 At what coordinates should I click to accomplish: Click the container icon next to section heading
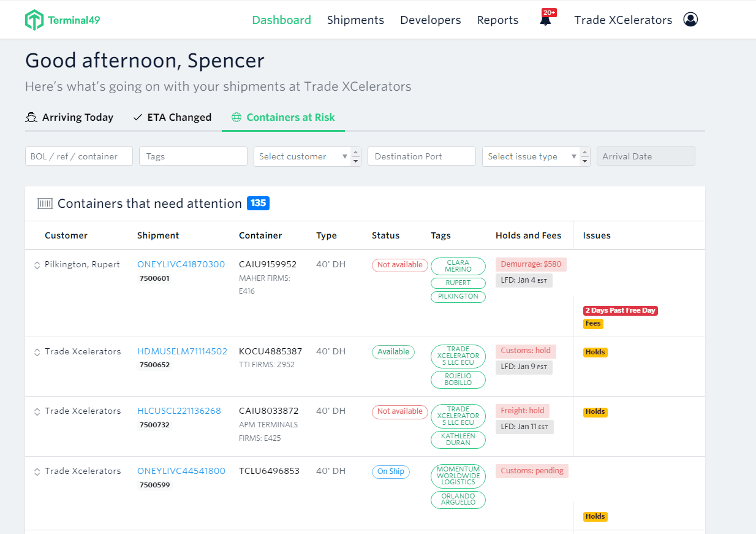click(45, 204)
